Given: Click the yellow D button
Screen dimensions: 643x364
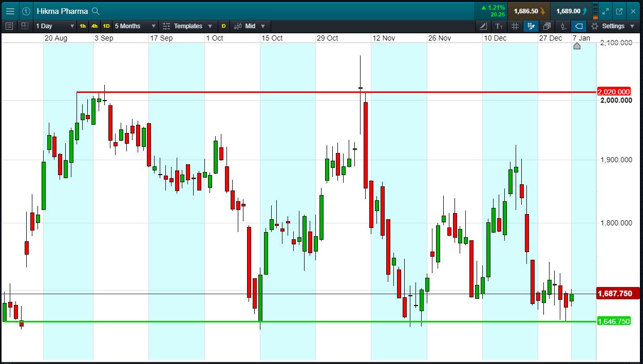Looking at the screenshot, I should [x=223, y=26].
